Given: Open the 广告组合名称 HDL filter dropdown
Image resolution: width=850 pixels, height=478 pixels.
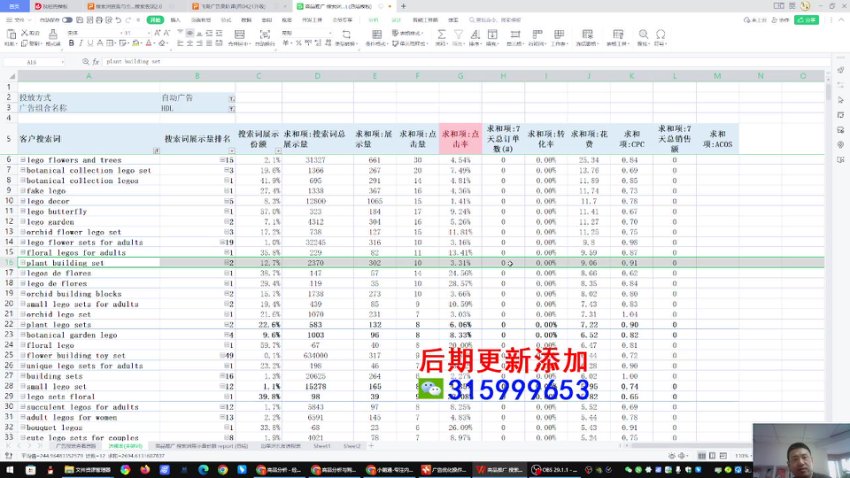Looking at the screenshot, I should [231, 108].
